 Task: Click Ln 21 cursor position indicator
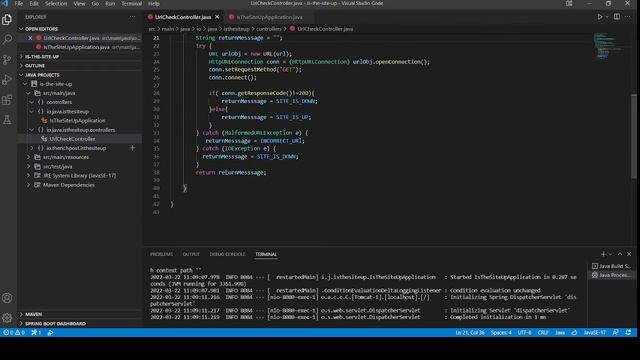pyautogui.click(x=470, y=333)
